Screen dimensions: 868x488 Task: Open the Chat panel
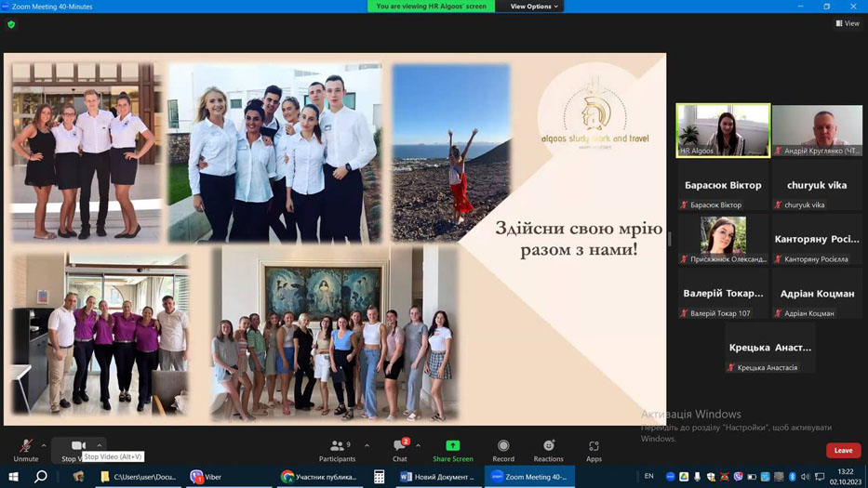[x=400, y=451]
